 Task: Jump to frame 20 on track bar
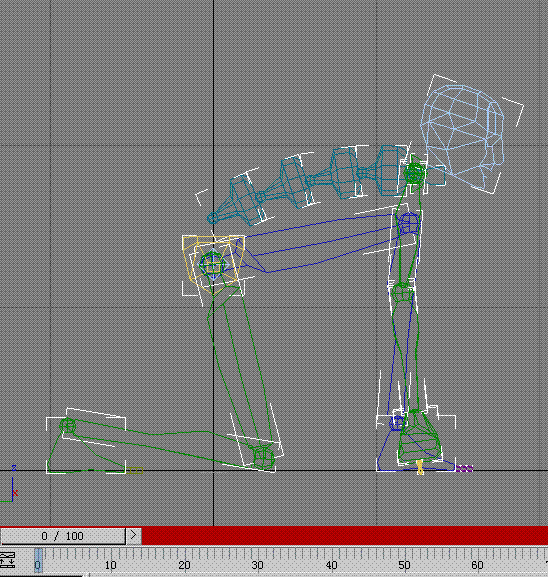184,565
